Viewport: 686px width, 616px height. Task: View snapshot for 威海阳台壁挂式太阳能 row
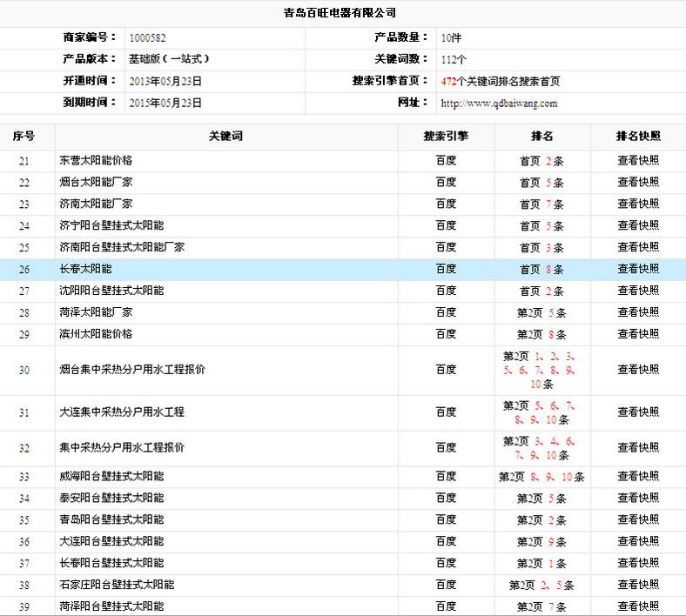click(x=638, y=476)
